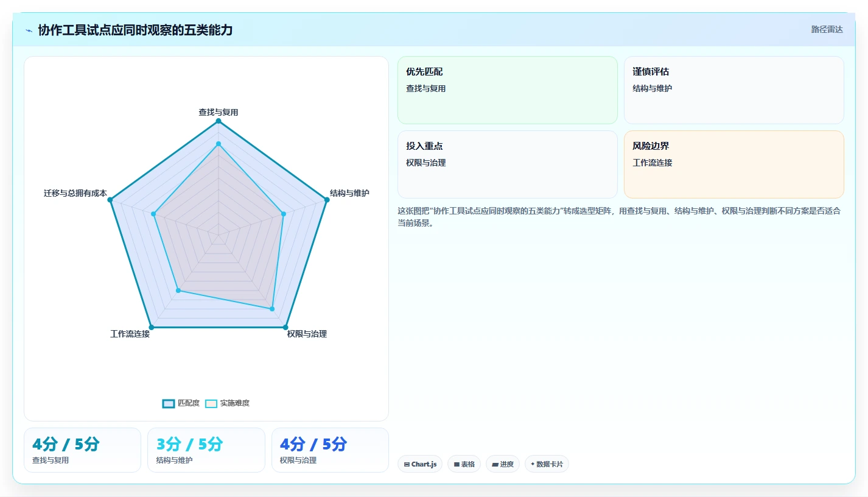Click the icon inside the Chart.js chip

407,464
